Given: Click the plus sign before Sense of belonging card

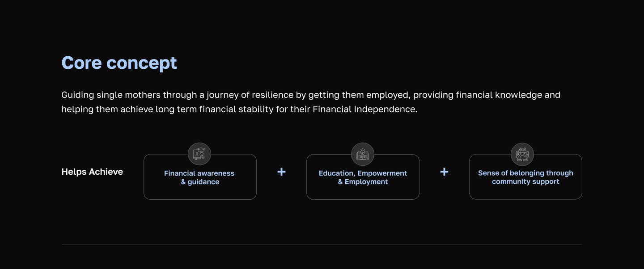Looking at the screenshot, I should (444, 172).
